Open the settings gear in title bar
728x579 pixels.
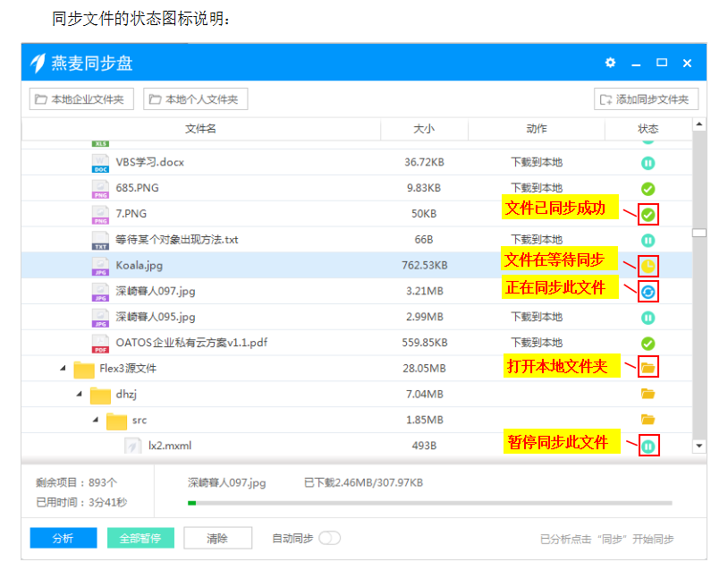click(x=610, y=63)
